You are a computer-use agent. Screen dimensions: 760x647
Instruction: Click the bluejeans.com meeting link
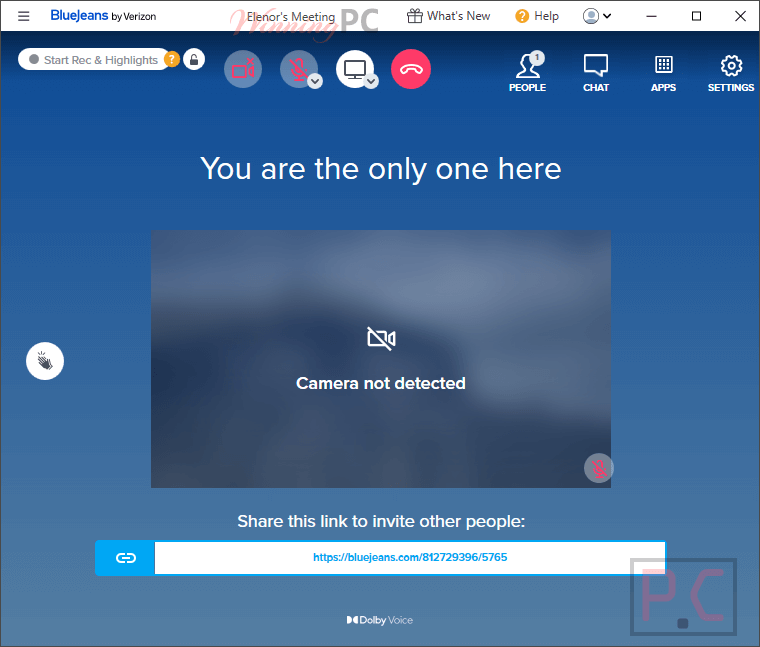point(410,557)
